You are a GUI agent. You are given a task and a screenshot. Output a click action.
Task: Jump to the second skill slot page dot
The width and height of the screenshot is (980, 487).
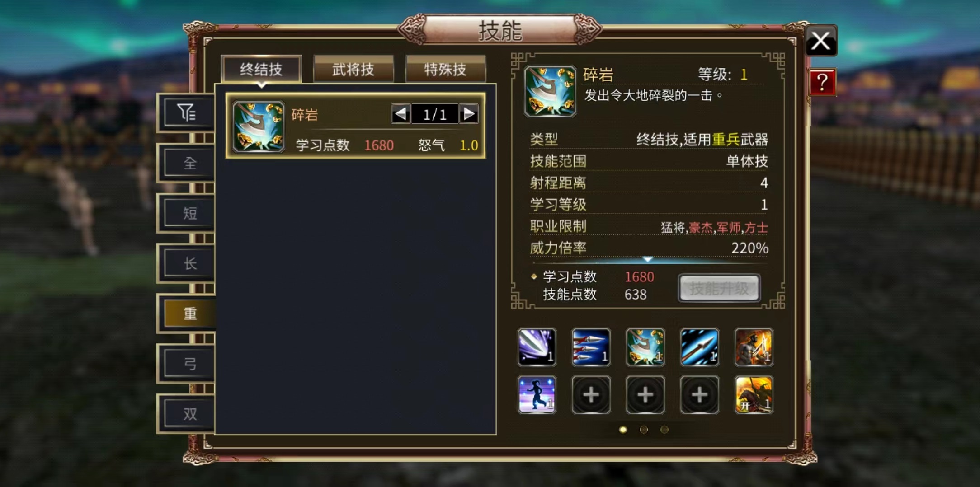tap(644, 429)
